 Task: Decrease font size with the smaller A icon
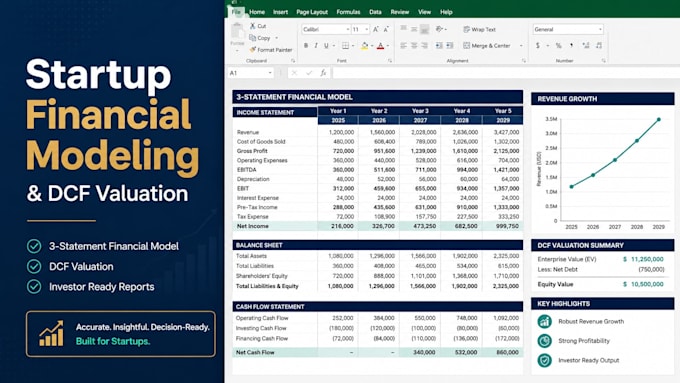click(x=386, y=29)
